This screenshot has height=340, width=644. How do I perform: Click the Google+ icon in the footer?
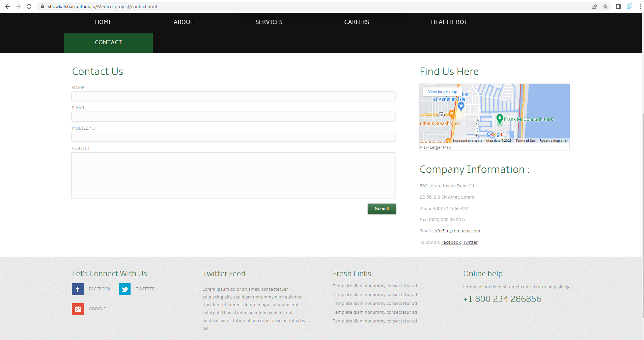click(x=78, y=309)
